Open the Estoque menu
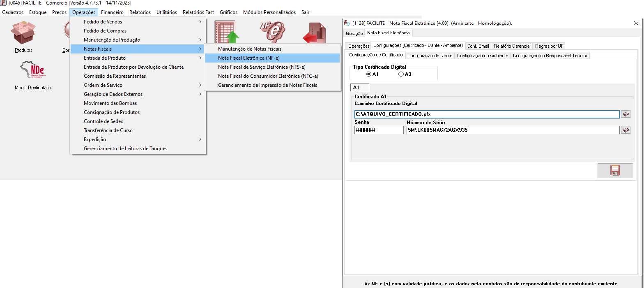The height and width of the screenshot is (288, 644). coord(38,12)
